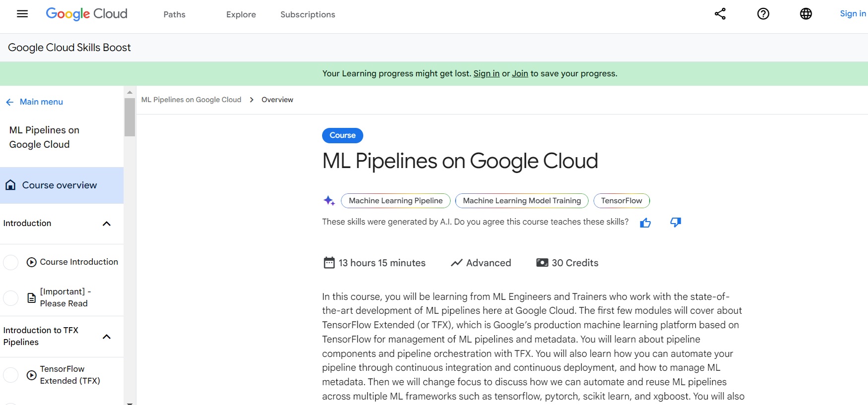Image resolution: width=868 pixels, height=405 pixels.
Task: Open TensorFlow Extended (TFX) lesson
Action: click(x=70, y=375)
